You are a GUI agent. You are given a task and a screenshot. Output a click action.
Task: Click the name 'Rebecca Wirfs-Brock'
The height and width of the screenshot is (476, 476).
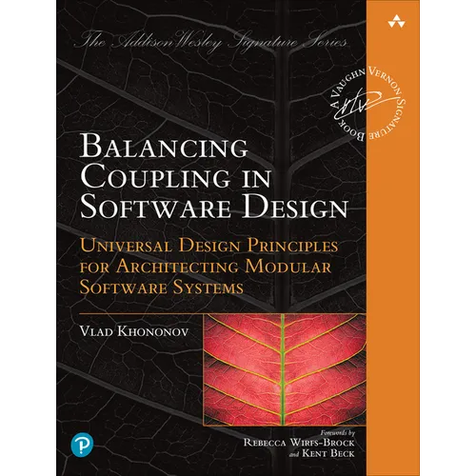coord(299,443)
